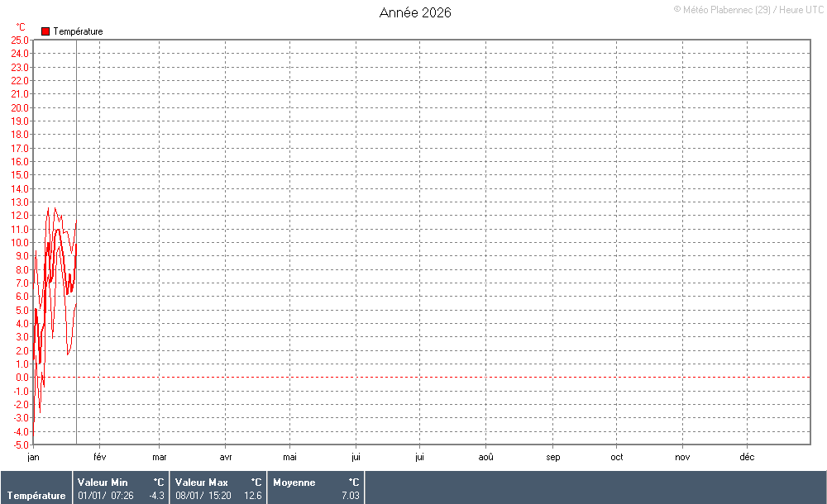
Task: Click the red Température legend swatch
Action: click(45, 31)
